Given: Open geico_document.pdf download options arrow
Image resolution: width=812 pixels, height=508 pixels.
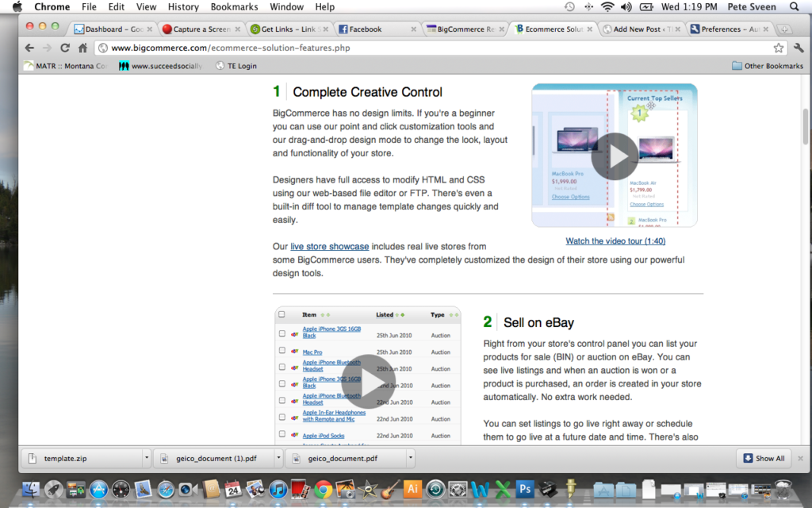Looking at the screenshot, I should [x=411, y=458].
